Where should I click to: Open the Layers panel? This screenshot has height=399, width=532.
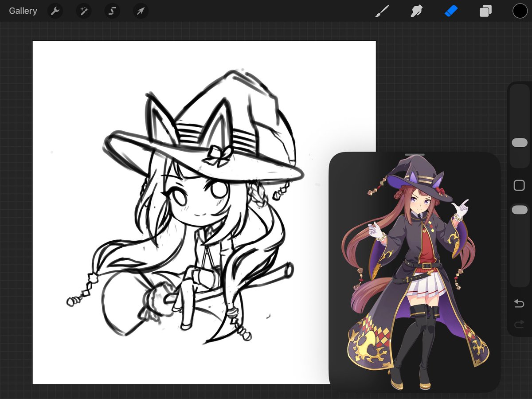485,11
